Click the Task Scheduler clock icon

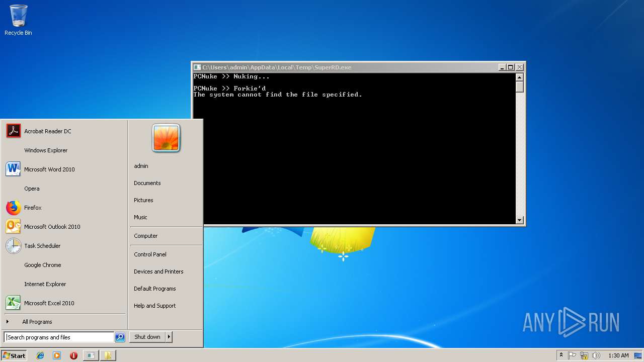click(x=14, y=245)
